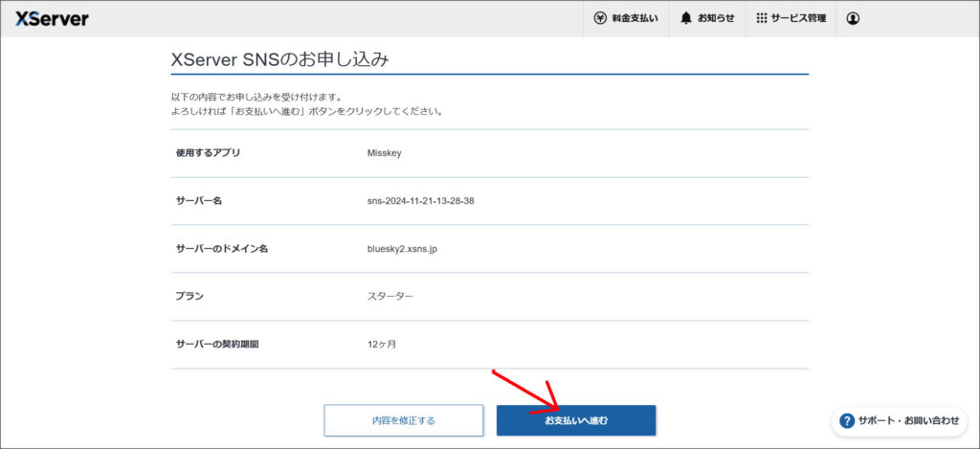
Task: Click the 以下の内容でお申し込みを受け付けます text
Action: click(x=256, y=97)
